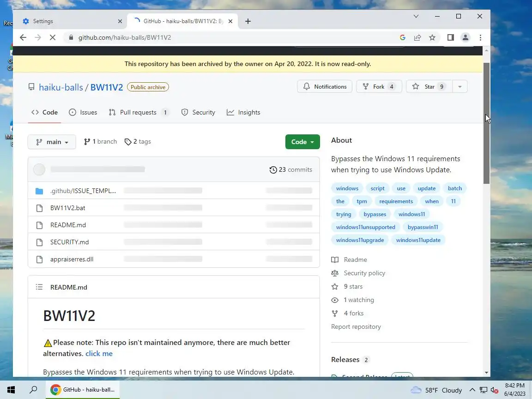Star the repository
This screenshot has height=399, width=532.
point(429,86)
